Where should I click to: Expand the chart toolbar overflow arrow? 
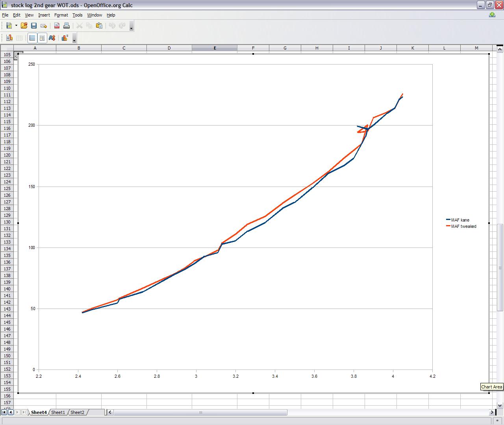[x=74, y=39]
